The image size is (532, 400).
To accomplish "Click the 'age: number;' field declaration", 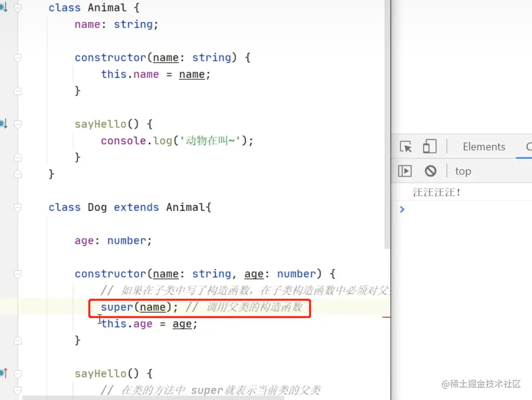I will coord(113,241).
